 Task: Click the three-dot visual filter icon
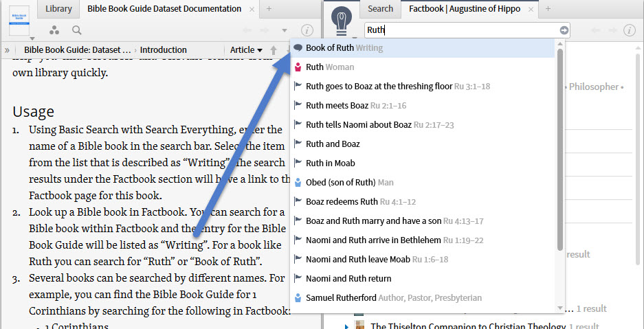pos(54,30)
